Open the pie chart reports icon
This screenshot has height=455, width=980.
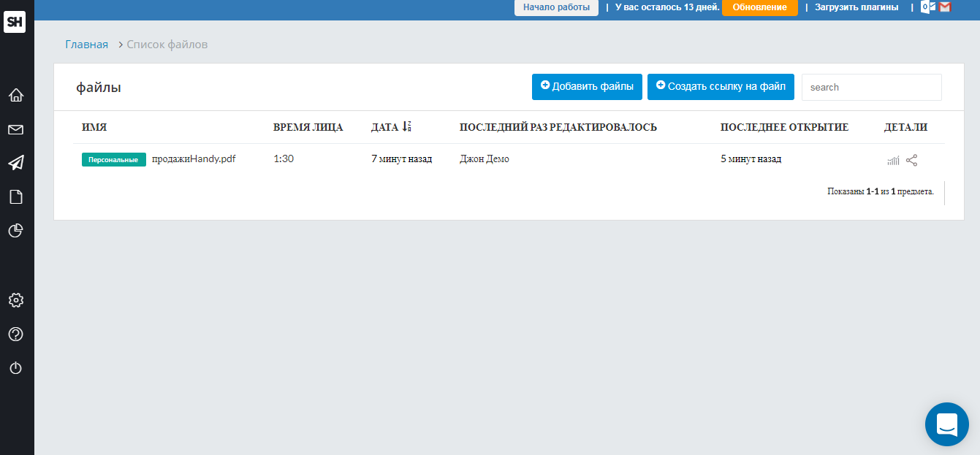[16, 231]
